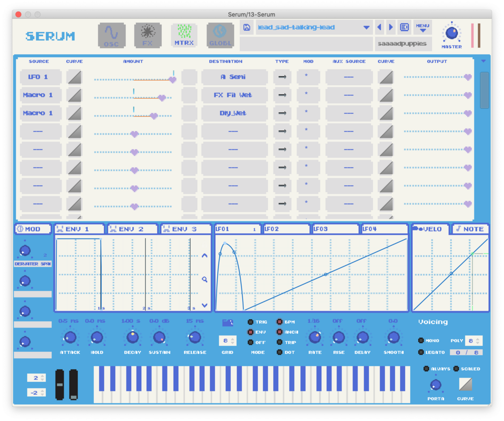
Task: Open the A Semi destination selector
Action: 235,77
